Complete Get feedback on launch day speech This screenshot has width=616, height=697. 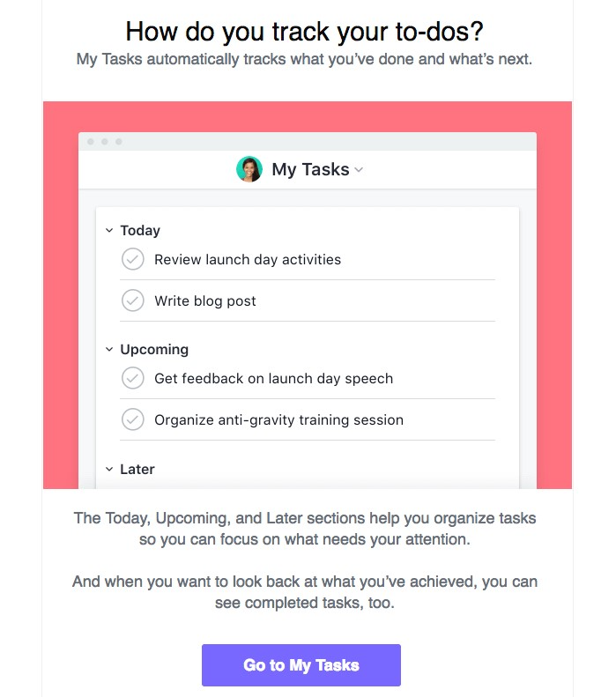click(132, 378)
